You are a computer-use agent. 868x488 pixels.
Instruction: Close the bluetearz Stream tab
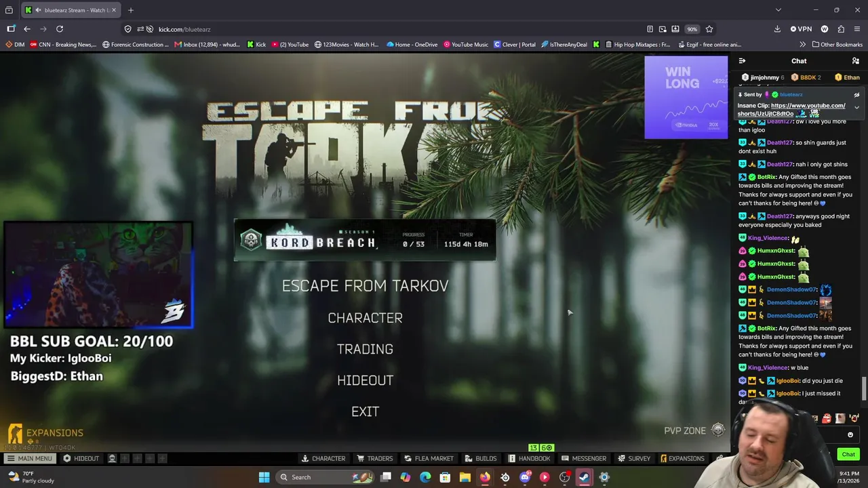pos(114,10)
